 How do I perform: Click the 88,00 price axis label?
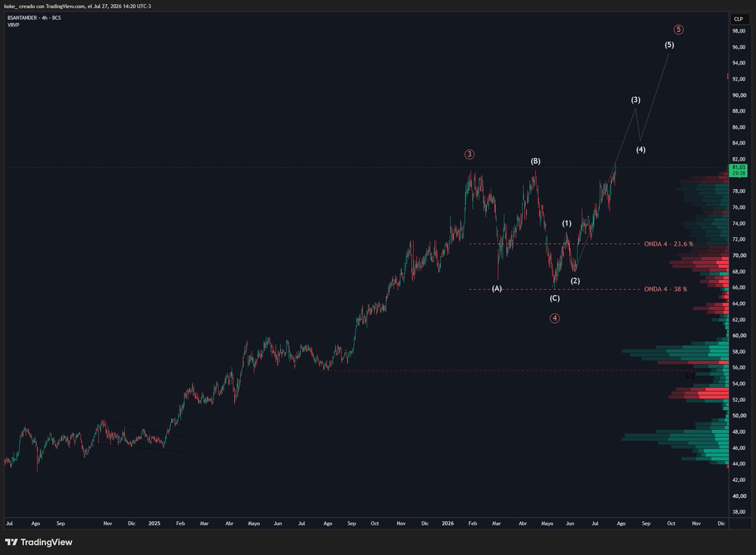tap(738, 112)
